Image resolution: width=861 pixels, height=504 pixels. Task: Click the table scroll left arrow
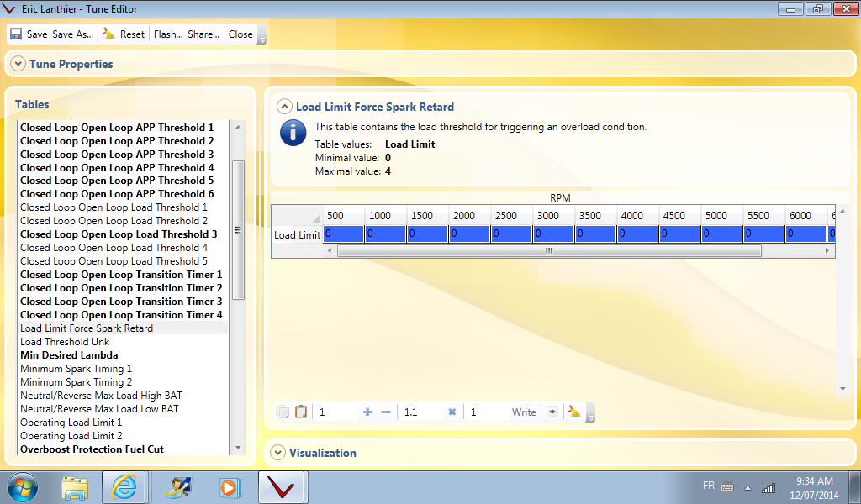tap(330, 250)
